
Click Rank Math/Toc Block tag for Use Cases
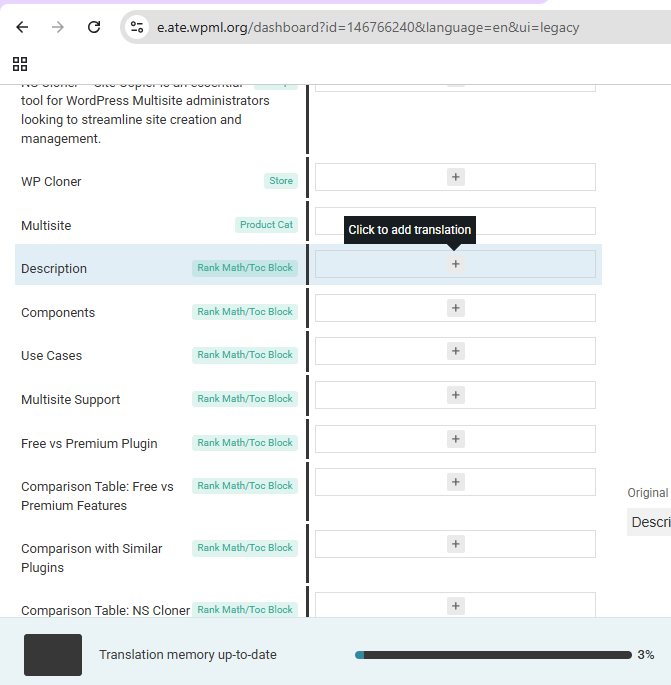(245, 355)
